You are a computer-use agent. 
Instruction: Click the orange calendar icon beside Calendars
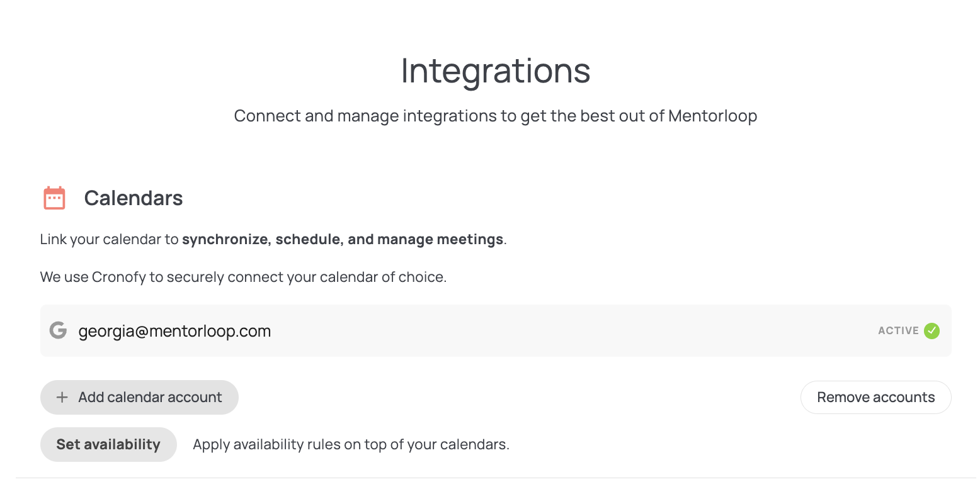tap(54, 198)
